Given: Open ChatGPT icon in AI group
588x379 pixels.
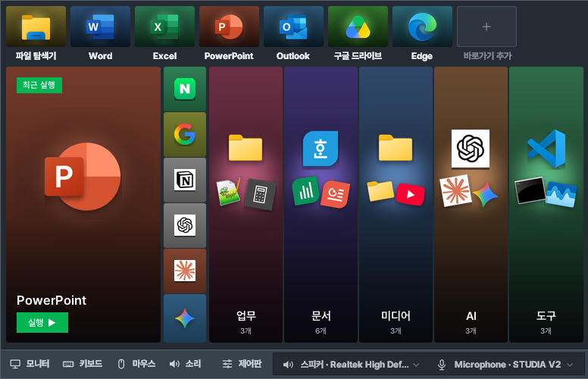Looking at the screenshot, I should click(x=471, y=149).
